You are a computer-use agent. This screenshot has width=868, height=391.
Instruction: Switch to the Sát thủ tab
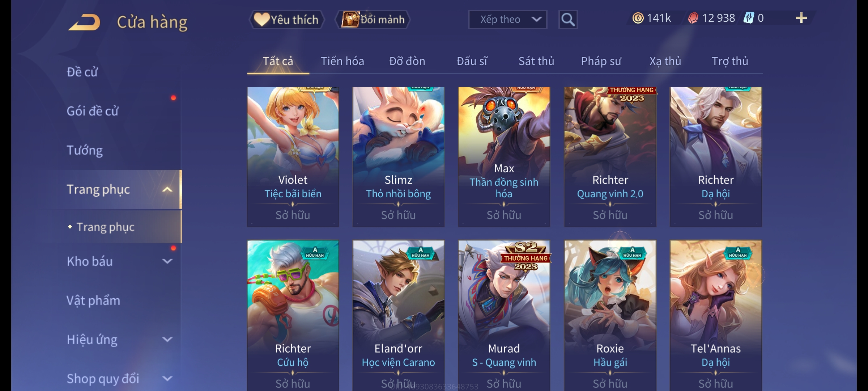coord(536,61)
